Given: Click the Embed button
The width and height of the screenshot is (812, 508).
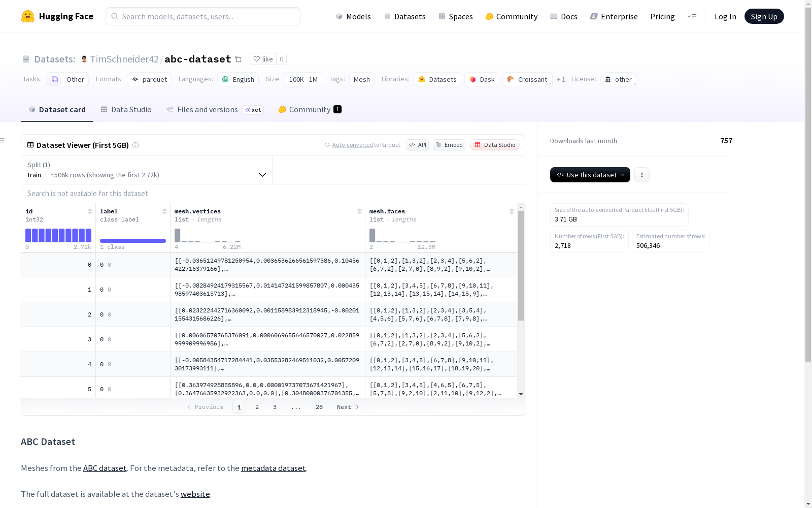Looking at the screenshot, I should click(x=449, y=145).
